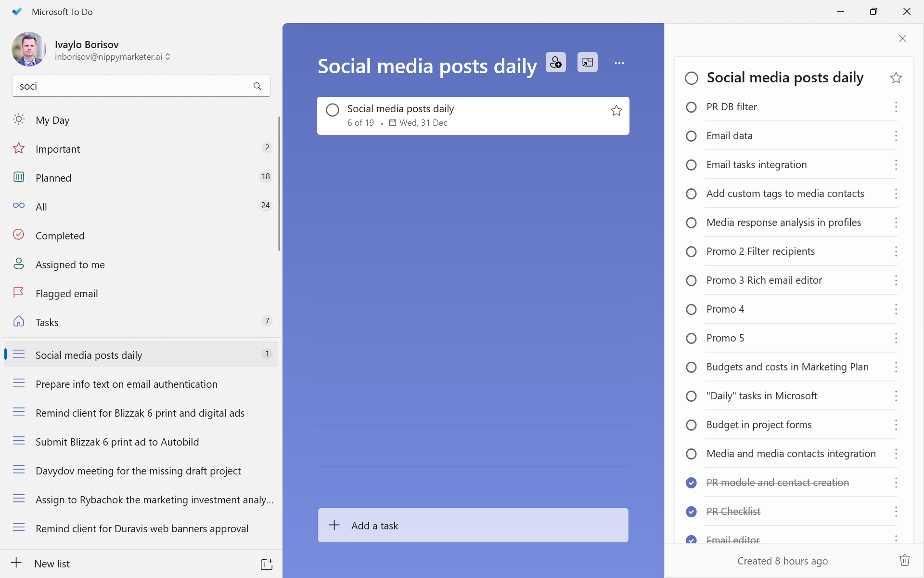Mark Social media posts daily complete
Viewport: 924px width, 578px height.
(x=333, y=110)
